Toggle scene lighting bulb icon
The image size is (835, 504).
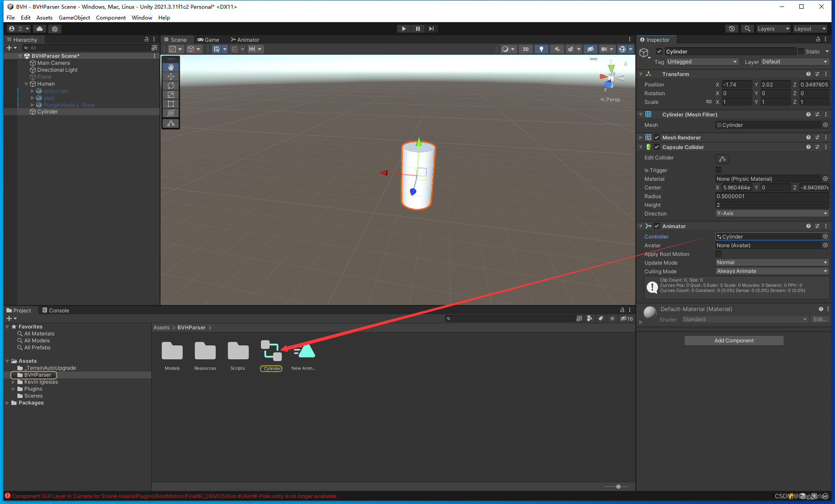[541, 49]
